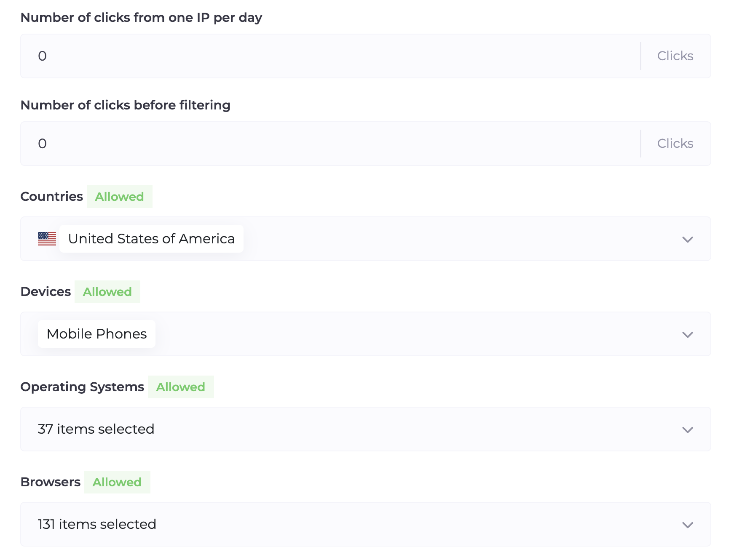Viewport: 734px width, 560px height.
Task: Expand Browsers list via chevron arrow
Action: (x=688, y=525)
